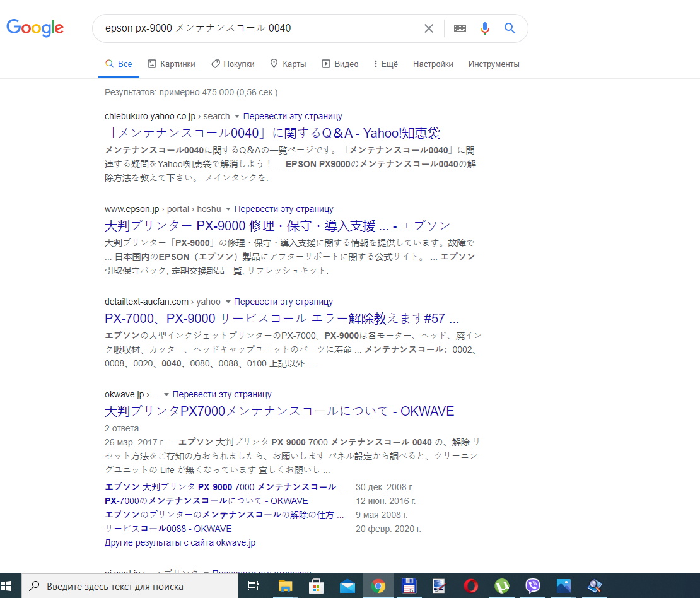
Task: Open the taskbar app right of floppy icon
Action: 440,586
